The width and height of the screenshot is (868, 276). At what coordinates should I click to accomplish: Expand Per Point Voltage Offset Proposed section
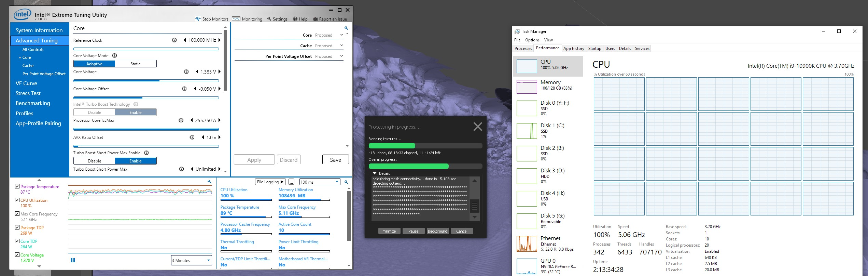click(x=341, y=56)
